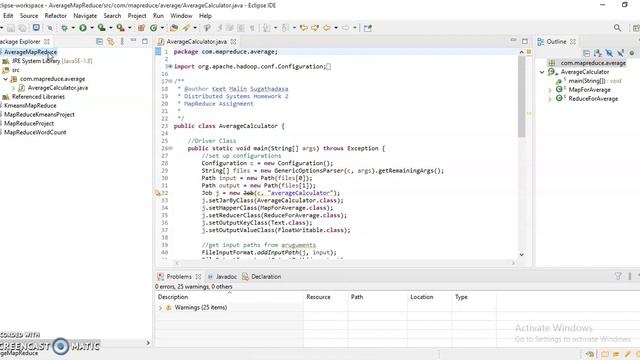Maximize the editor area button

click(525, 41)
